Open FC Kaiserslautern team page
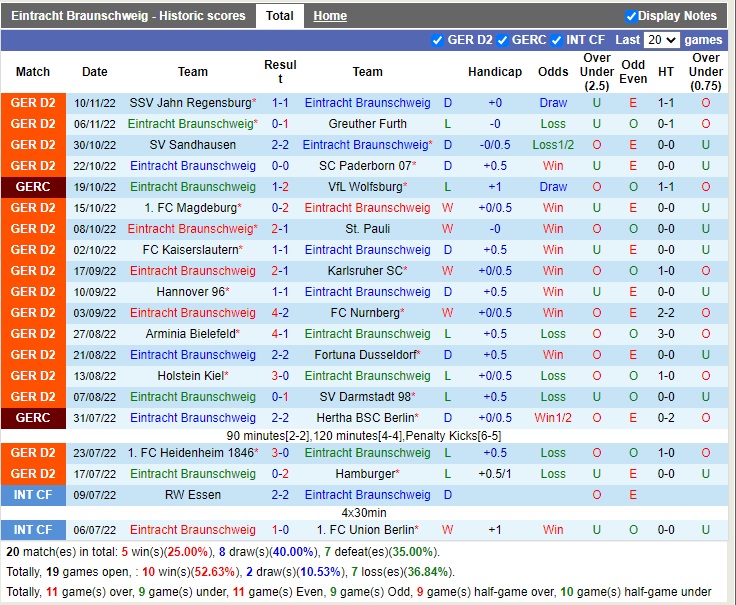Viewport: 736px width, 605px height. point(191,250)
